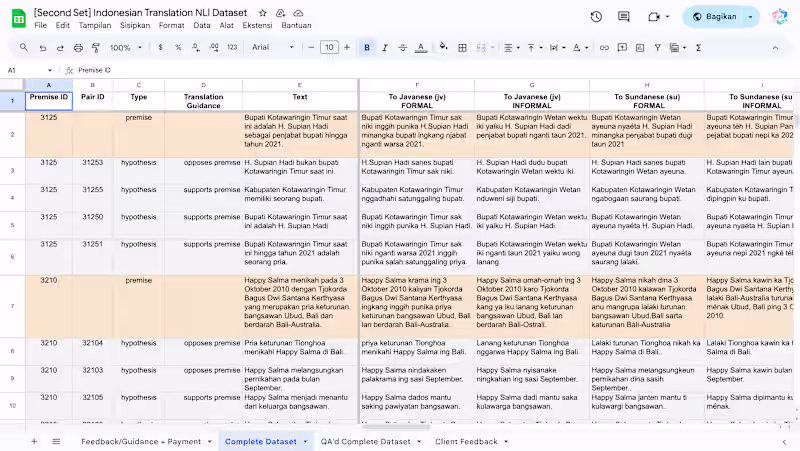Switch to QA'd Complete Dataset sheet

pos(365,441)
